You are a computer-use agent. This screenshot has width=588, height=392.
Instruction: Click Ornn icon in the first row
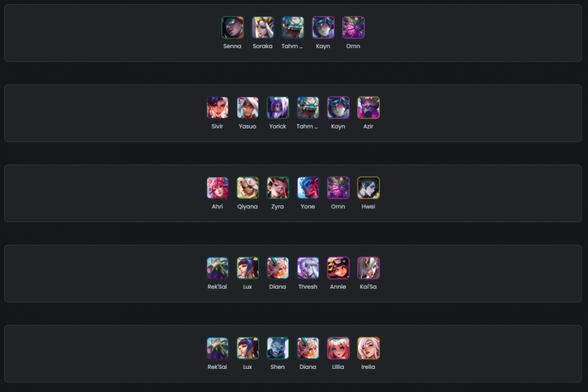pos(353,27)
